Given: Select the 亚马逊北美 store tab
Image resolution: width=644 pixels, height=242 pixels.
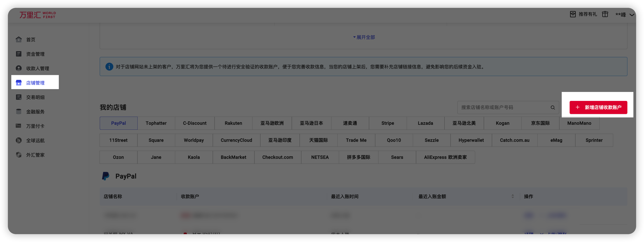Looking at the screenshot, I should click(464, 123).
